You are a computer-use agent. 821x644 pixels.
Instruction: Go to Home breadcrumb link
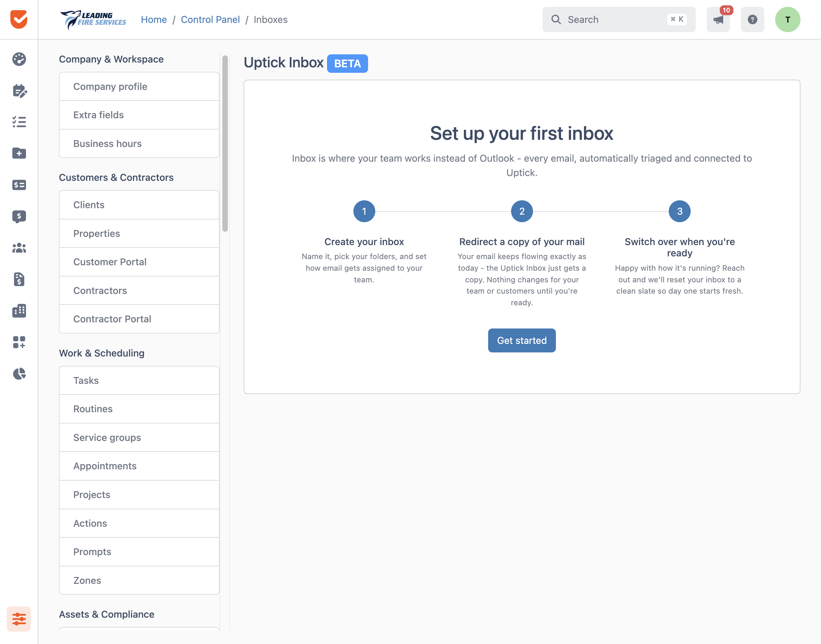154,19
